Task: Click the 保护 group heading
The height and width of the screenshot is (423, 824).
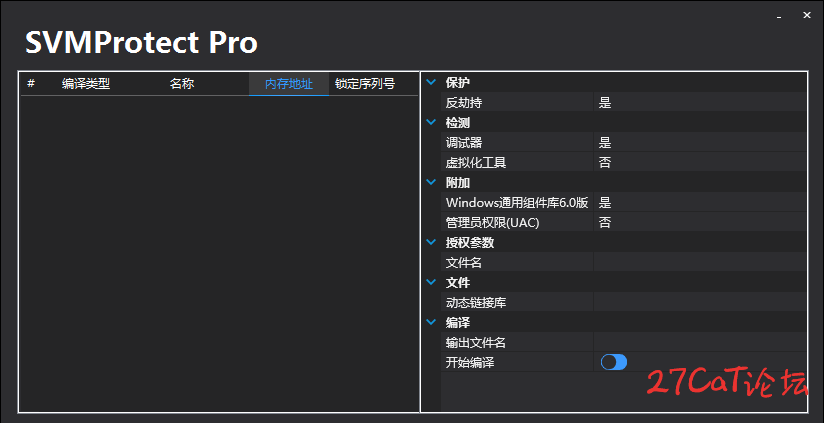Action: pyautogui.click(x=458, y=82)
